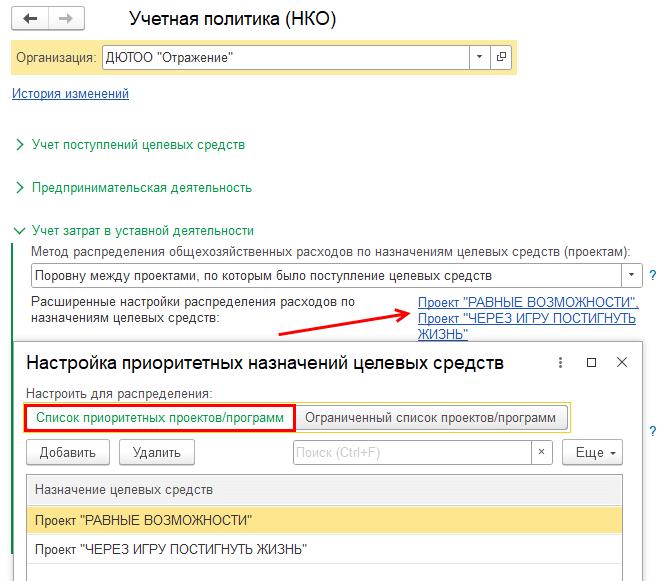Focus the Поиск (Ctrl+F) search field
Screen dimensions: 663x581
click(x=412, y=452)
